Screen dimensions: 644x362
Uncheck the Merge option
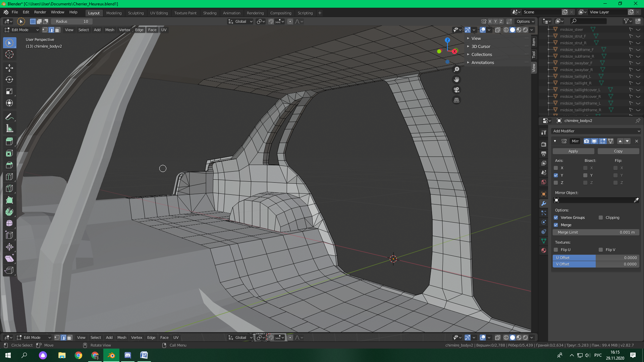coord(556,225)
